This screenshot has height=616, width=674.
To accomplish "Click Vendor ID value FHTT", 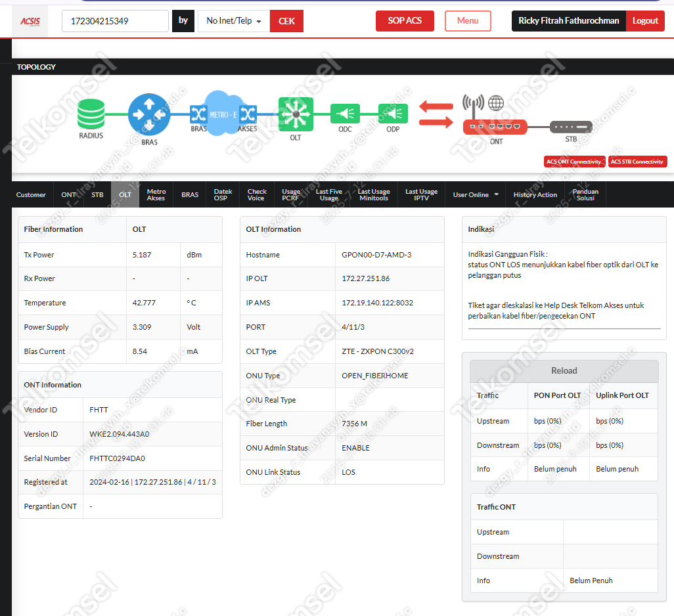I will [99, 410].
